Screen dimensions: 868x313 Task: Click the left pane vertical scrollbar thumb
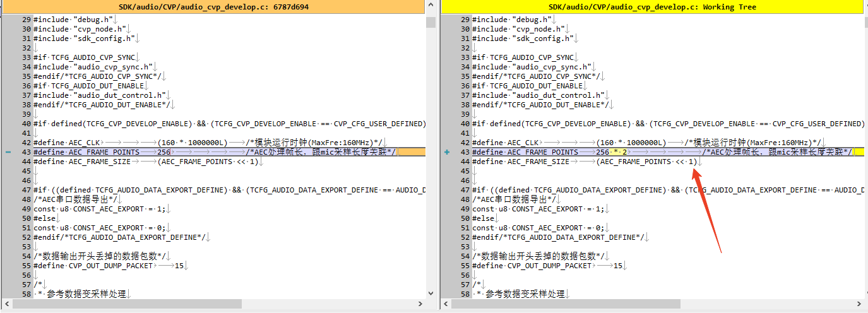[431, 22]
